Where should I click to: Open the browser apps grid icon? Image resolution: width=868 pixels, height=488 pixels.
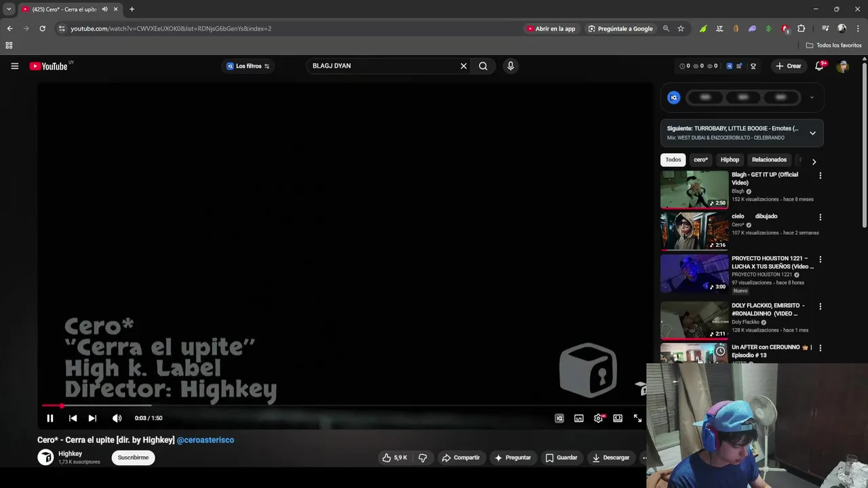click(x=9, y=45)
